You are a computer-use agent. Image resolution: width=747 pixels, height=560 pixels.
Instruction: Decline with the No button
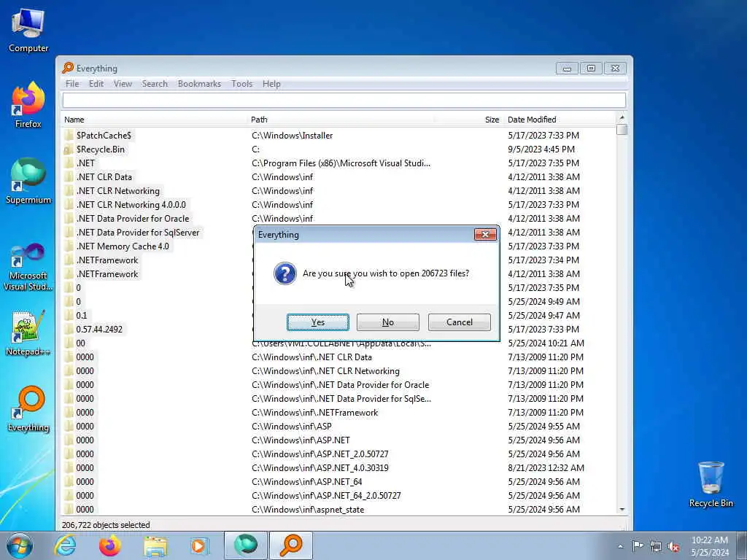(388, 322)
